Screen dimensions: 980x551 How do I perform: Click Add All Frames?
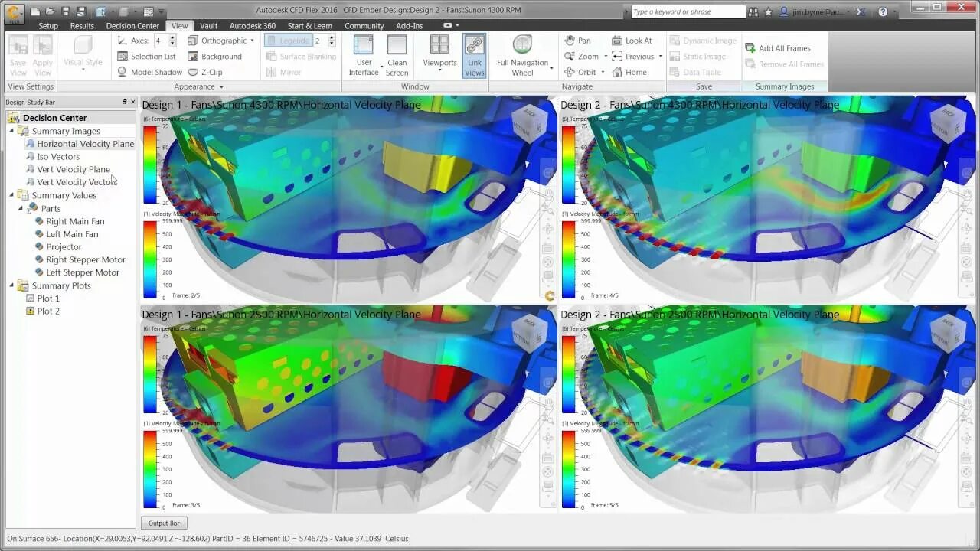pyautogui.click(x=777, y=48)
